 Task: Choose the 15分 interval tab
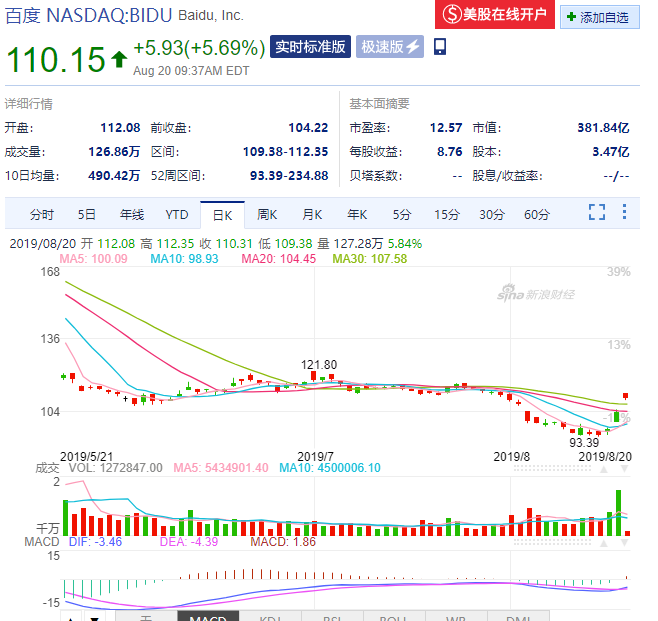[446, 214]
